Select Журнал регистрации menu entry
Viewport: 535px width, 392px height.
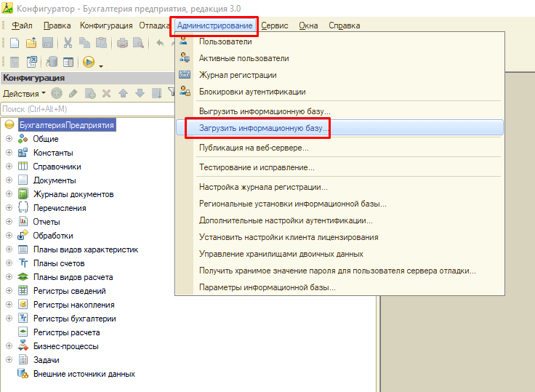pos(340,75)
